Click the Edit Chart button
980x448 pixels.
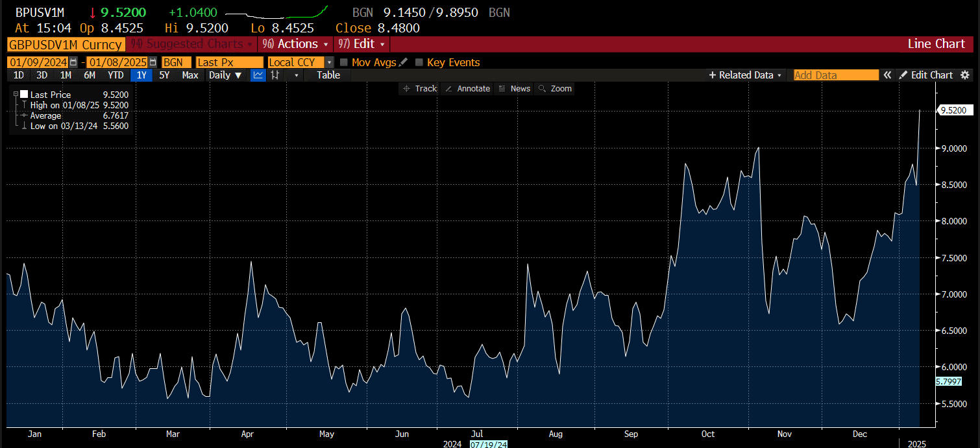[925, 75]
